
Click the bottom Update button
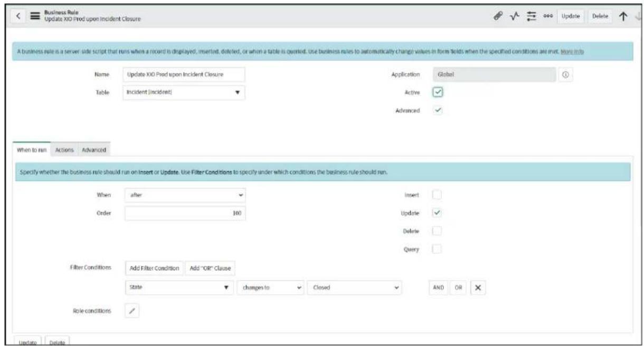click(x=27, y=341)
